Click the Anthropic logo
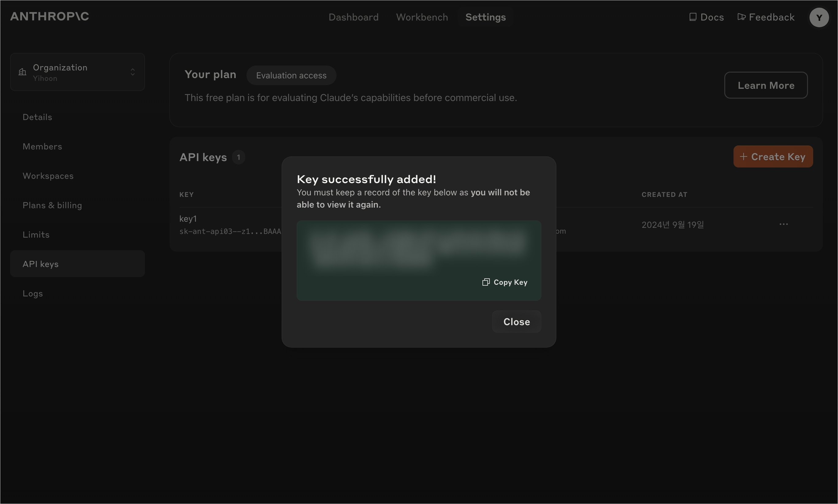This screenshot has width=838, height=504. coord(50,16)
